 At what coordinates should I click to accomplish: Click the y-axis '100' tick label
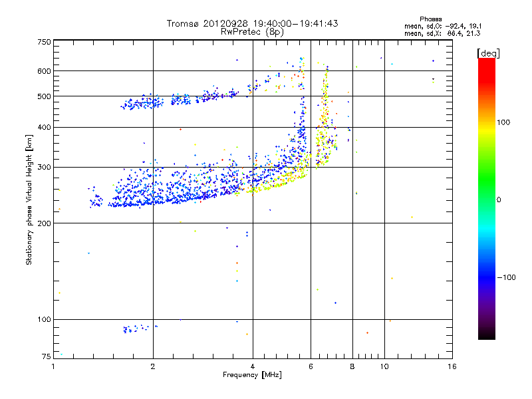coord(44,320)
